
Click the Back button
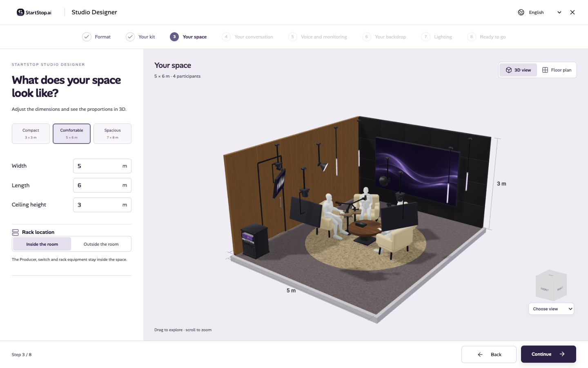point(489,355)
